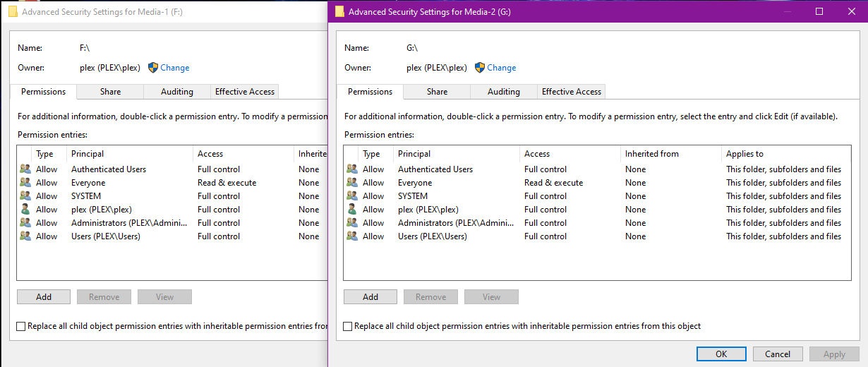This screenshot has width=868, height=367.
Task: Click SYSTEM group icon in G: permission list
Action: tap(352, 196)
